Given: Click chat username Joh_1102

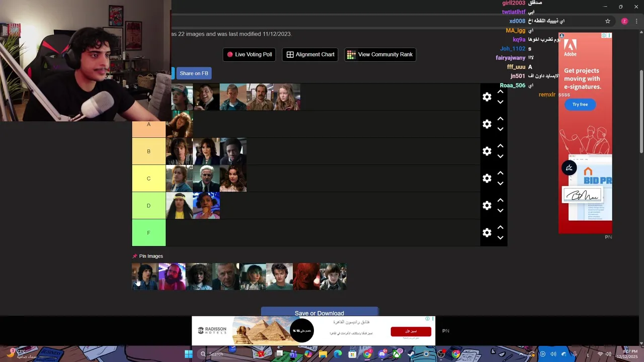Looking at the screenshot, I should pos(513,49).
